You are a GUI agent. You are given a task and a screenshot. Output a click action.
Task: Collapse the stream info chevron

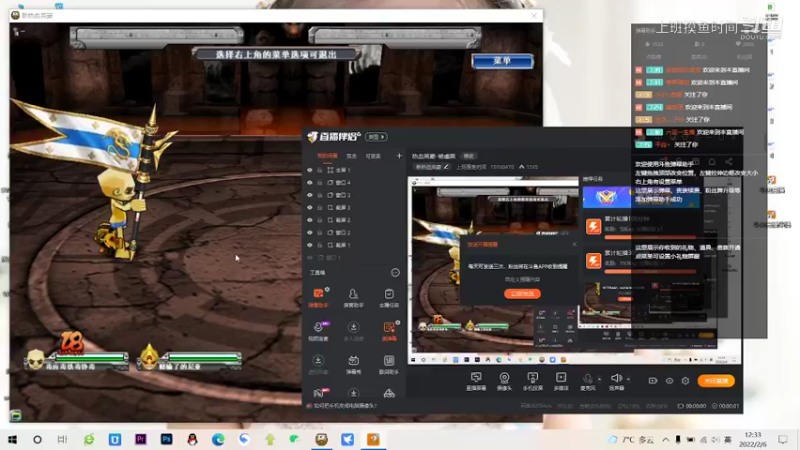click(521, 166)
